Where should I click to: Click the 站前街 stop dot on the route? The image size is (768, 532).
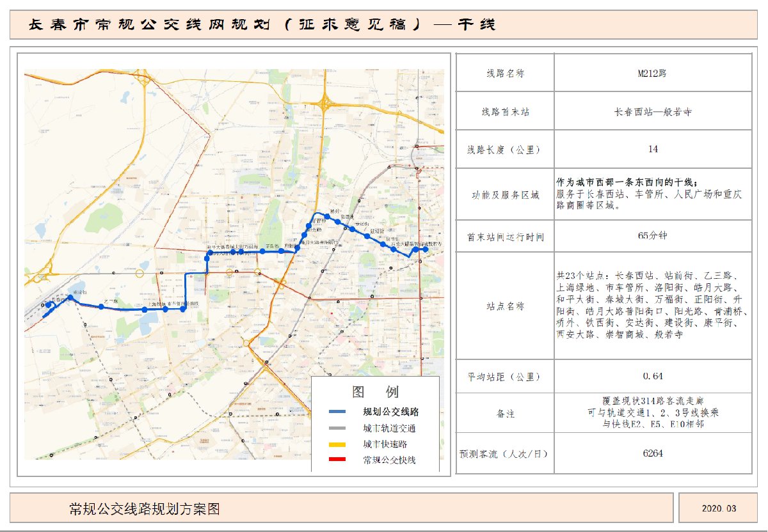(x=70, y=297)
